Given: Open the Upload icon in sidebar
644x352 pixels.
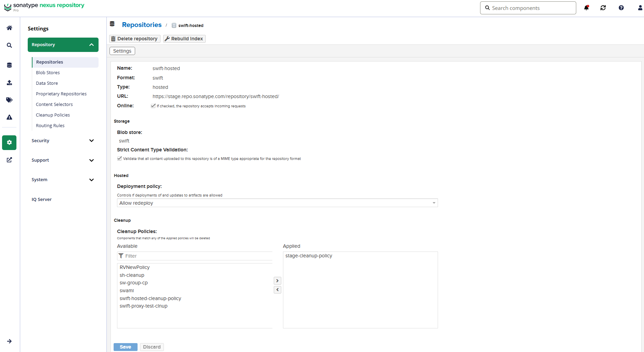Looking at the screenshot, I should (9, 82).
